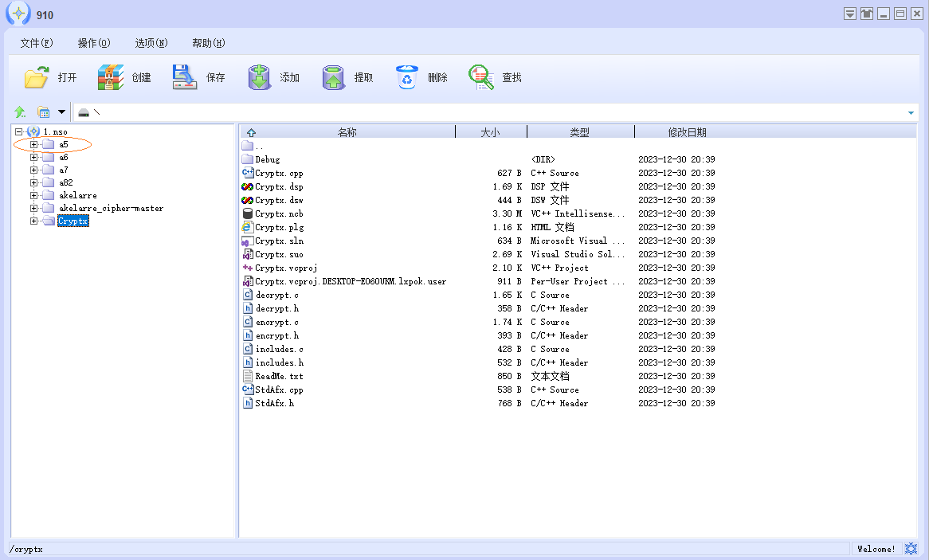Click the settings gear in status bar
929x560 pixels.
(x=911, y=549)
